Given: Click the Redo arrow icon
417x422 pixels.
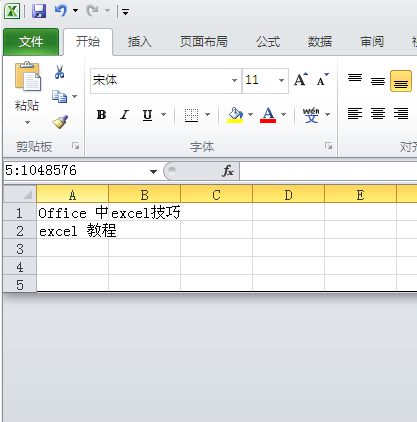Looking at the screenshot, I should [x=92, y=11].
